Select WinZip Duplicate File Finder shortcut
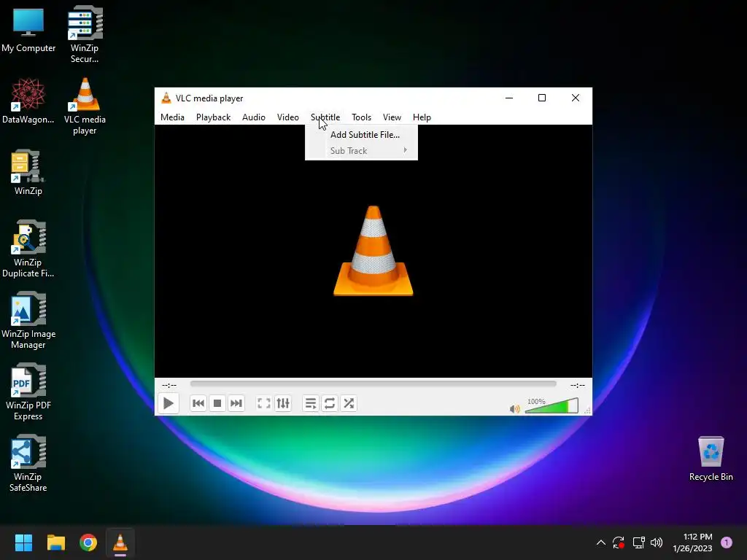This screenshot has height=560, width=747. click(28, 249)
